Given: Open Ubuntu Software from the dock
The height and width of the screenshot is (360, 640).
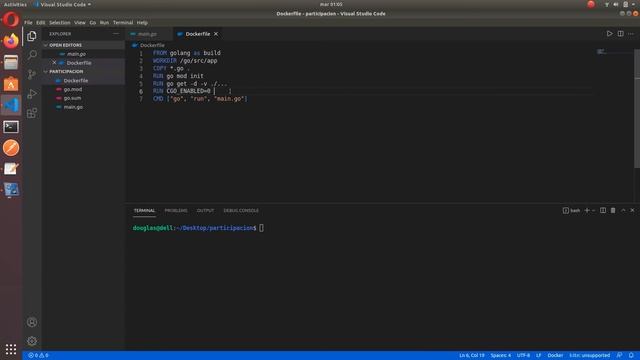Looking at the screenshot, I should point(11,84).
